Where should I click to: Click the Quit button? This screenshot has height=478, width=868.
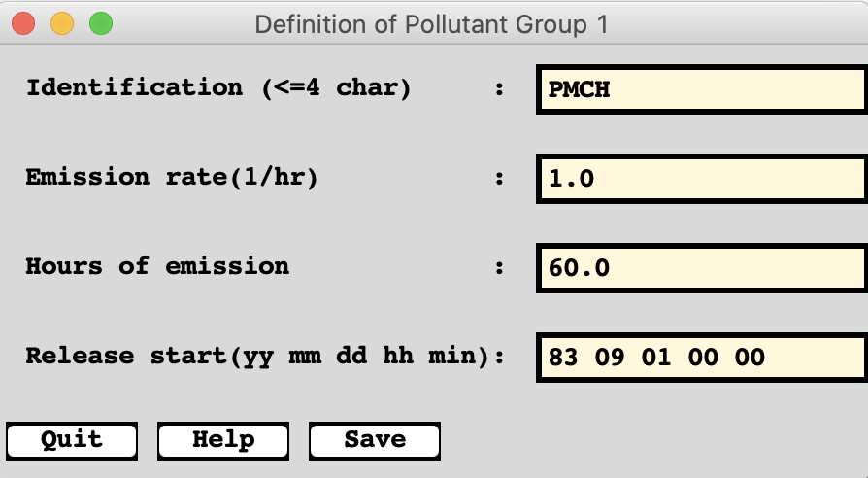coord(72,440)
